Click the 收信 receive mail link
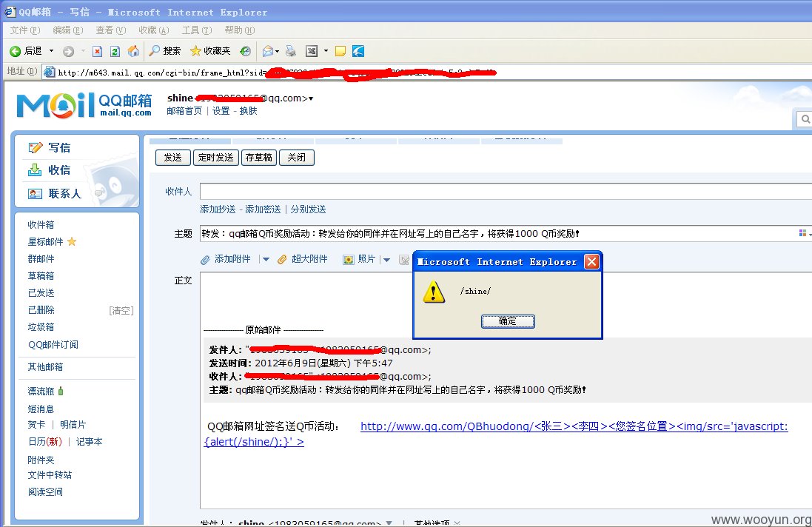Image resolution: width=812 pixels, height=527 pixels. 59,169
